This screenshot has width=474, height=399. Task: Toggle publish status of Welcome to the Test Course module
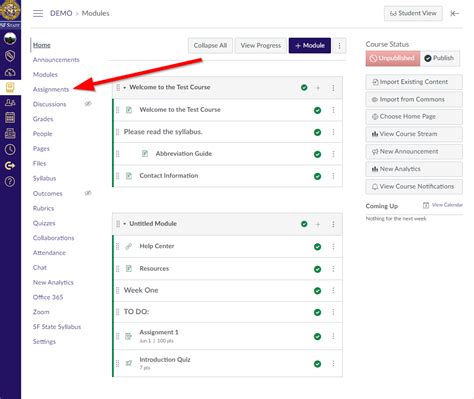(304, 88)
